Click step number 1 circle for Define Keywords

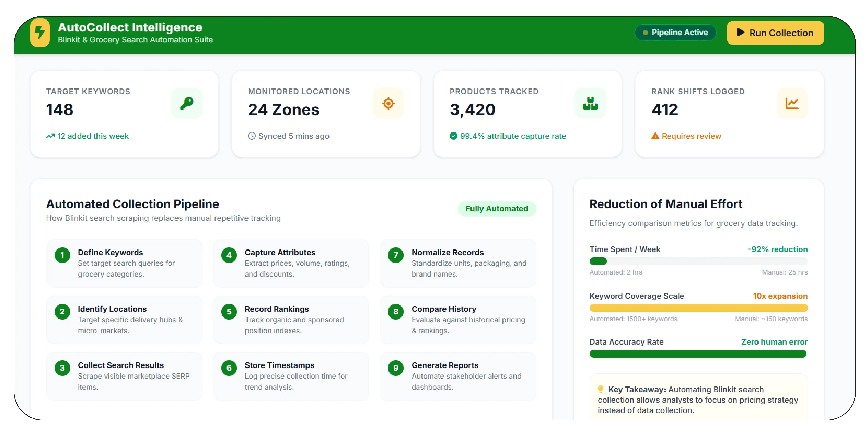(x=62, y=255)
